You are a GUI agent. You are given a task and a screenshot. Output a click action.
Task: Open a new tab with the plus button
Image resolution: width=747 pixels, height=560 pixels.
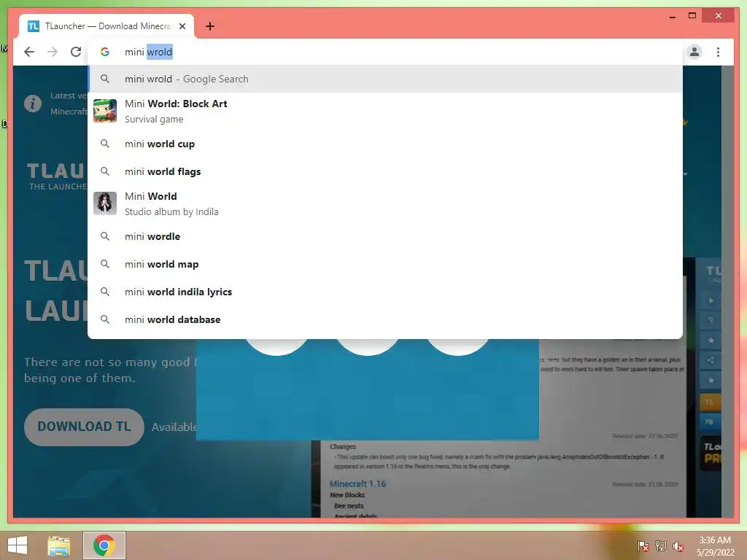pos(209,26)
